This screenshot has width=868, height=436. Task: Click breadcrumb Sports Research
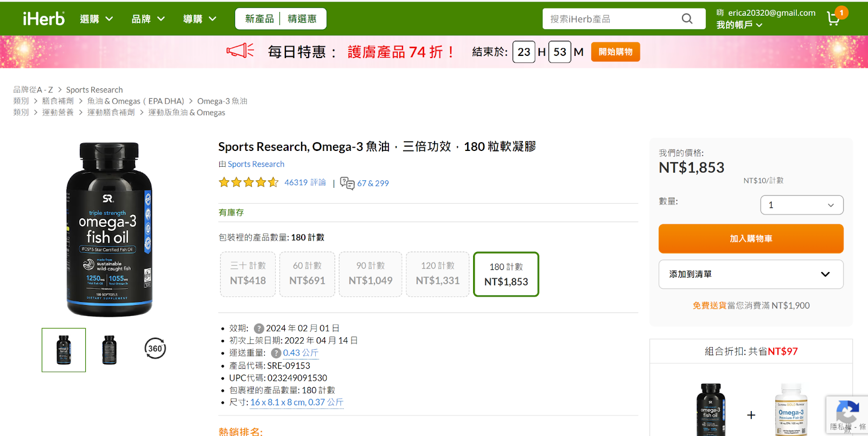[94, 90]
